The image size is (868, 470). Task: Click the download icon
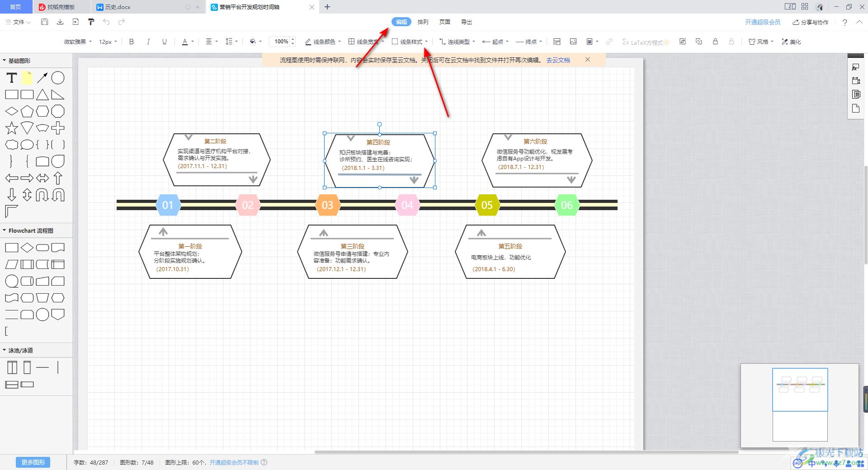point(60,22)
